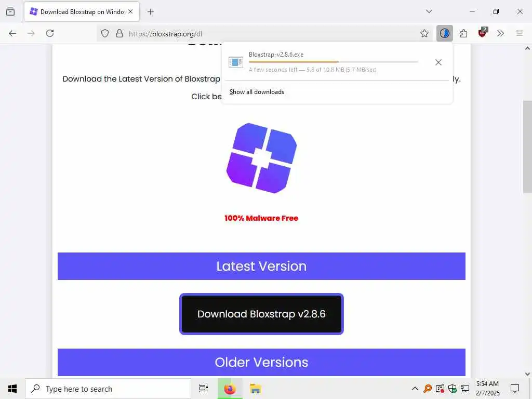Minimize the Firefox window
The height and width of the screenshot is (399, 532).
coord(472,11)
